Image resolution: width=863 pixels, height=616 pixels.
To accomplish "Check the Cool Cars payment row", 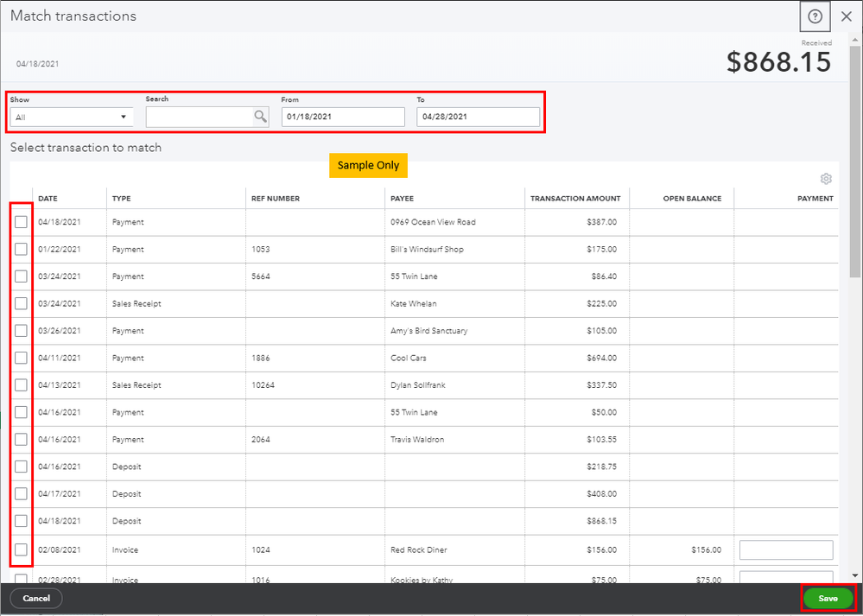I will [21, 358].
